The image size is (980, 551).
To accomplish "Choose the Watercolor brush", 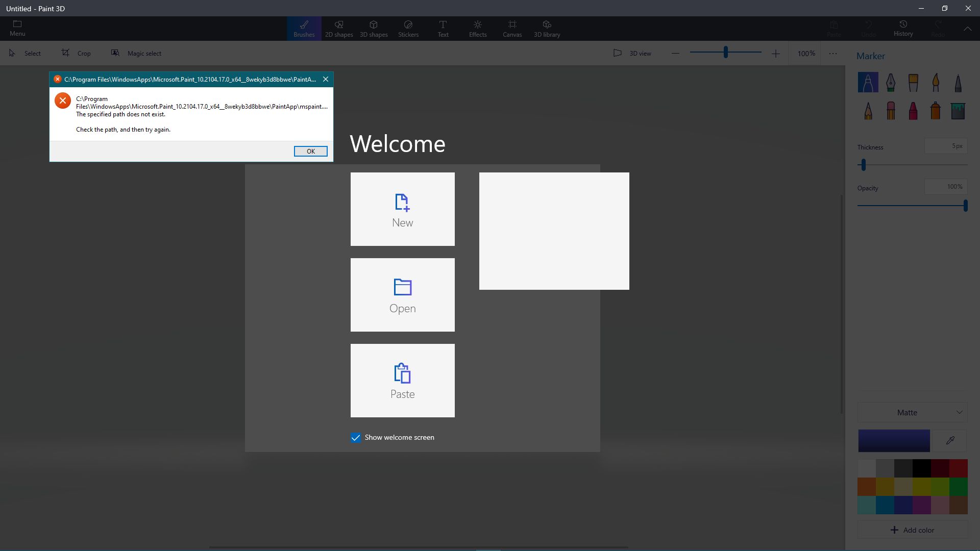I will pyautogui.click(x=936, y=82).
